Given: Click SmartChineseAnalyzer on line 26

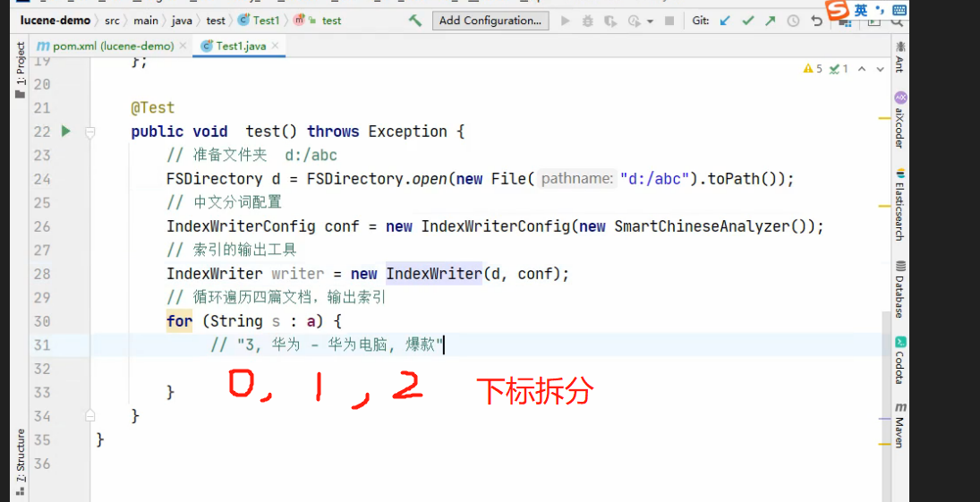Looking at the screenshot, I should coord(702,226).
